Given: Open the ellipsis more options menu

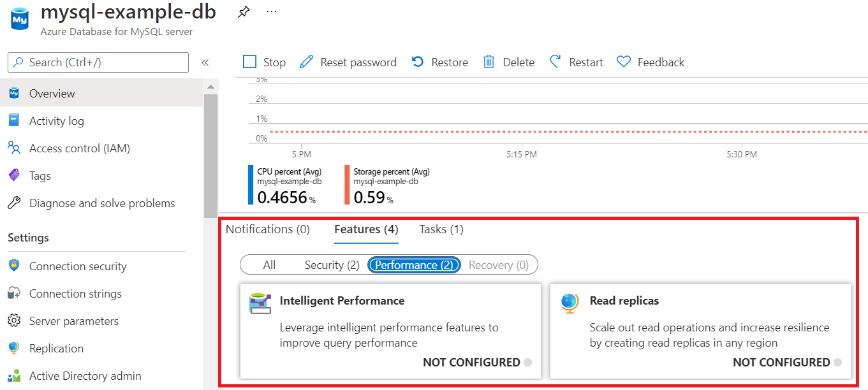Looking at the screenshot, I should [272, 11].
